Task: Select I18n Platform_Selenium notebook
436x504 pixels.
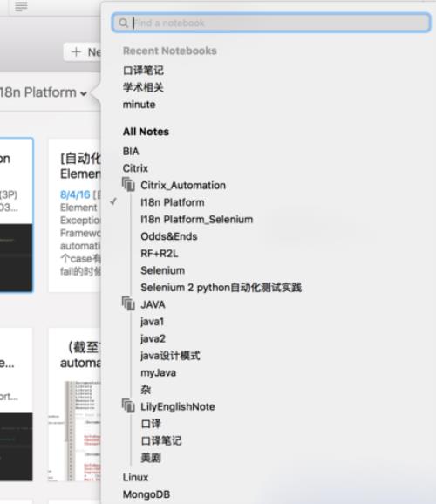Action: point(196,220)
